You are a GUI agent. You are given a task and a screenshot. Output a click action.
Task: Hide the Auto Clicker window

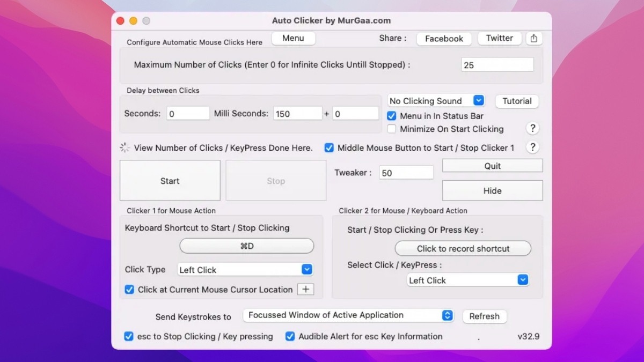[492, 190]
